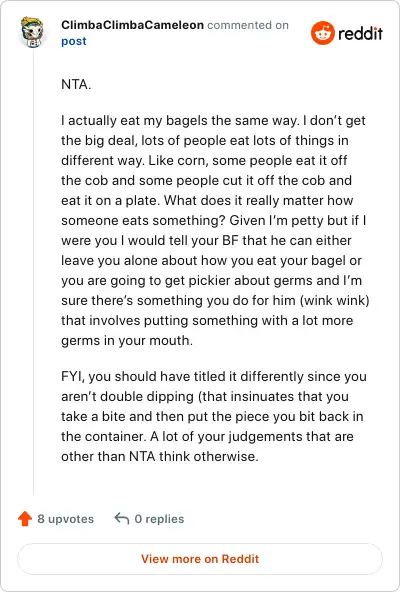This screenshot has width=400, height=592.
Task: Click the final line "other than NTA think otherwise."
Action: 160,456
